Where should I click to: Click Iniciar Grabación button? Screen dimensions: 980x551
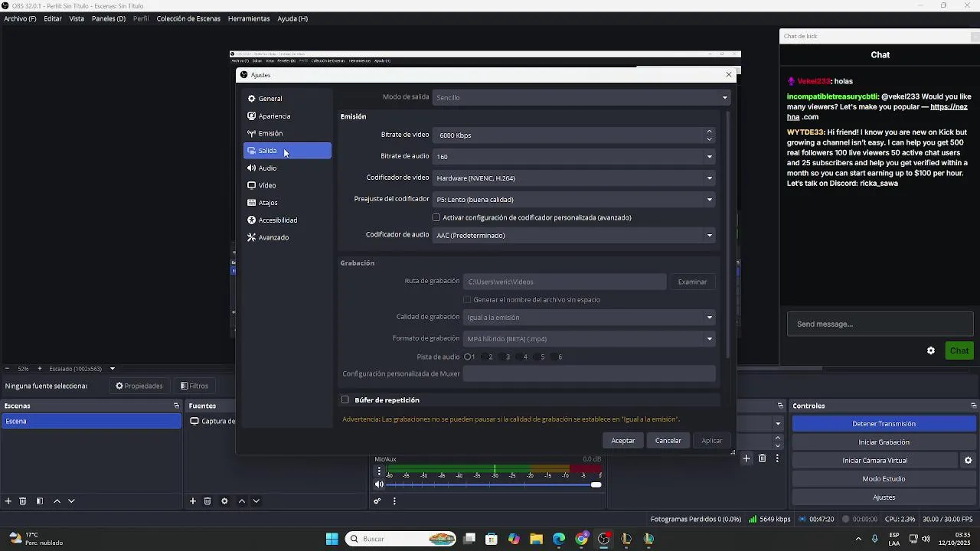coord(884,442)
